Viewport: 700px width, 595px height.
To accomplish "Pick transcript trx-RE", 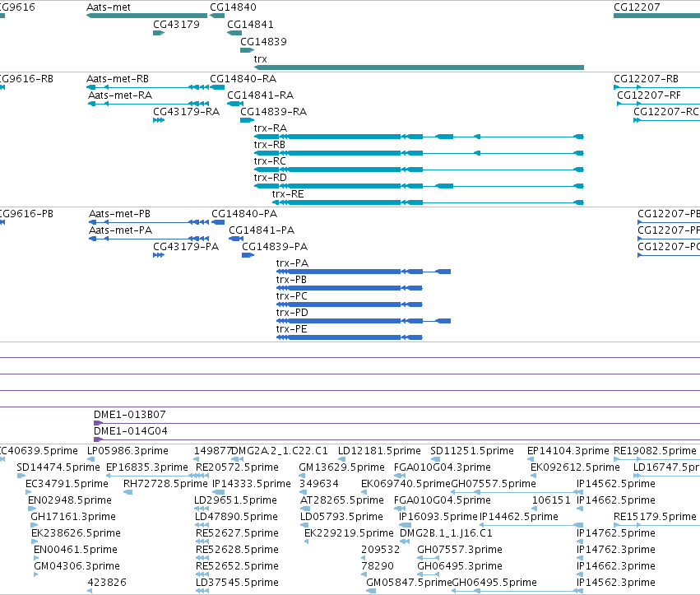I will click(428, 202).
